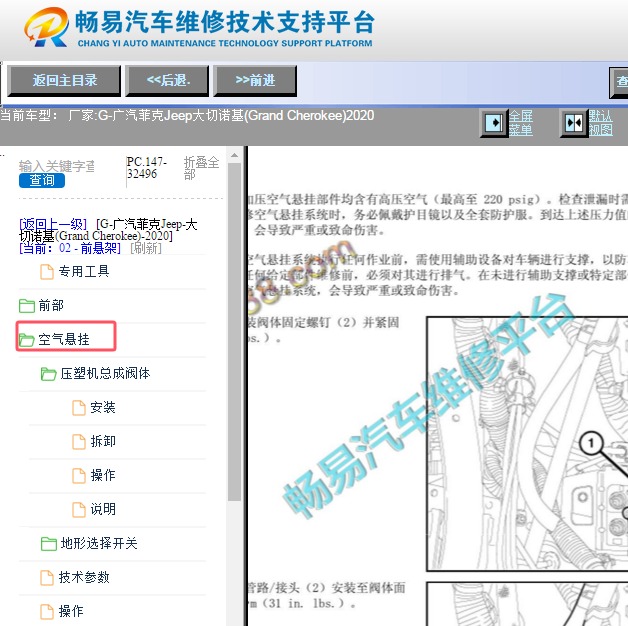Image resolution: width=628 pixels, height=626 pixels.
Task: Click 折叠全部 to collapse all
Action: (x=201, y=168)
